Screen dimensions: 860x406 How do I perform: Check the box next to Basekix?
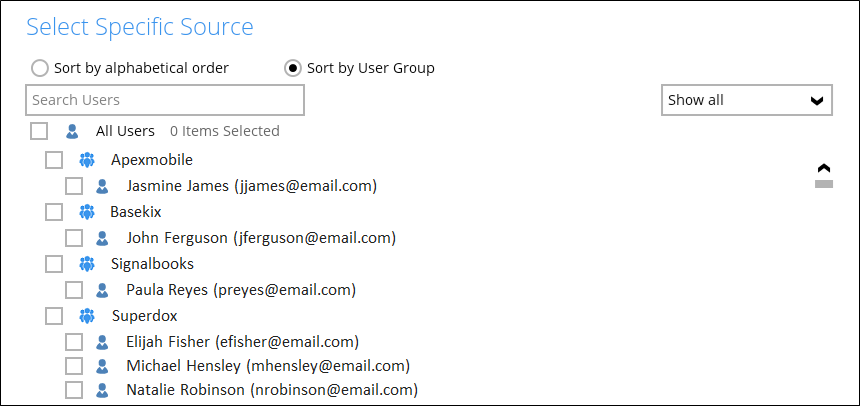54,212
